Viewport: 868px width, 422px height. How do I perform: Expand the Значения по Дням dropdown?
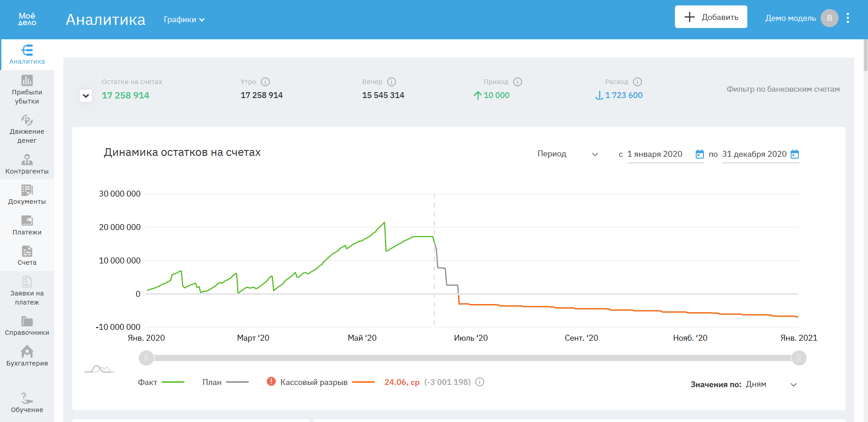[x=771, y=384]
